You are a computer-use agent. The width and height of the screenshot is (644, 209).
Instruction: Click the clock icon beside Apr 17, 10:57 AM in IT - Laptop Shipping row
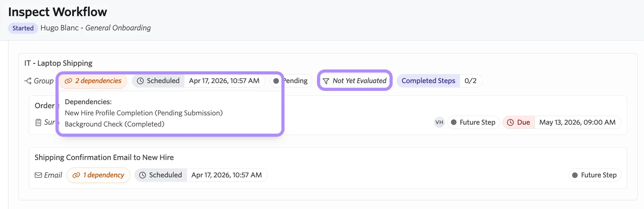click(140, 81)
